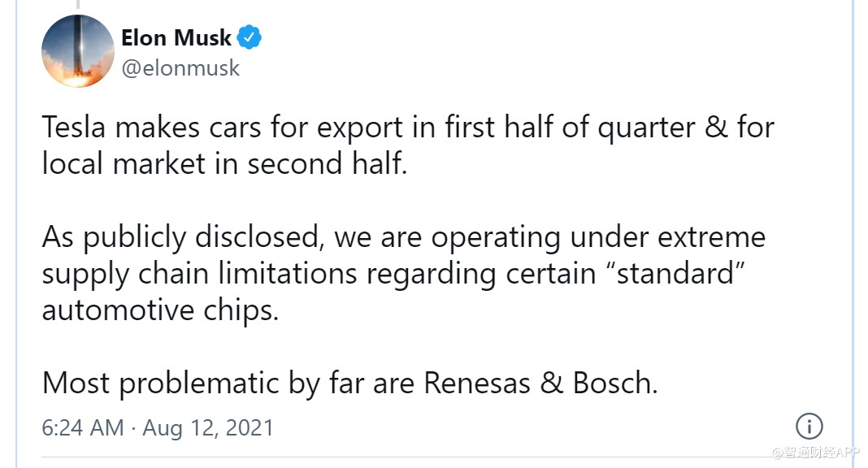Click the Elon Musk display name
Viewport: 868px width, 468px height.
176,37
